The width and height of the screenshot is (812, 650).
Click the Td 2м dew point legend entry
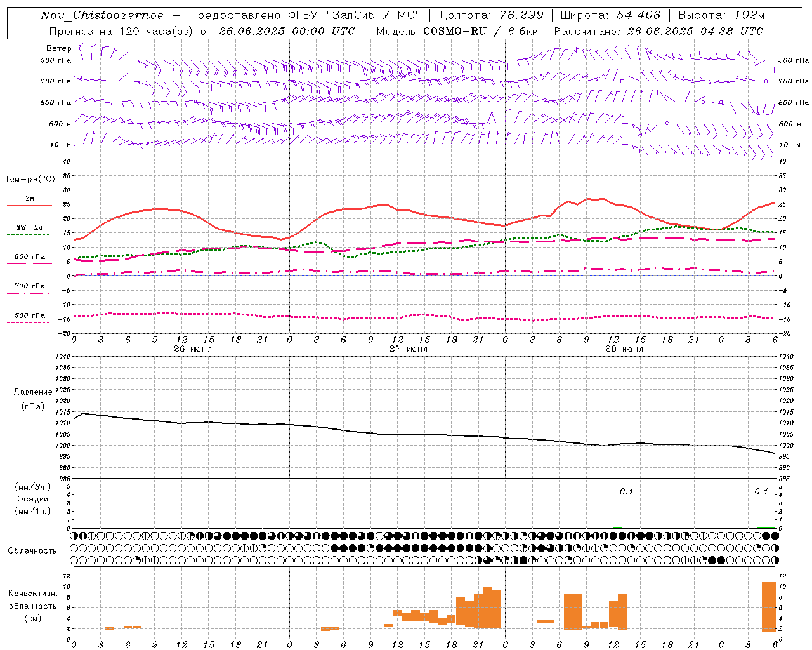(30, 227)
